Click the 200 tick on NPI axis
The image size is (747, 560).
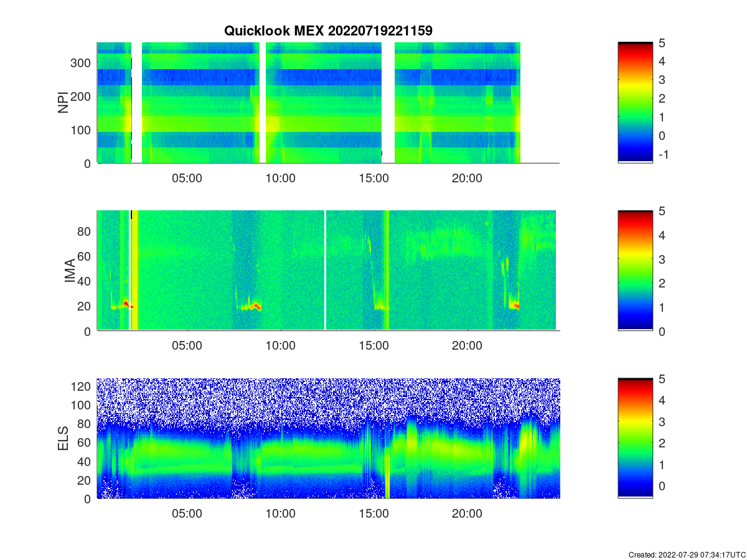coord(82,96)
